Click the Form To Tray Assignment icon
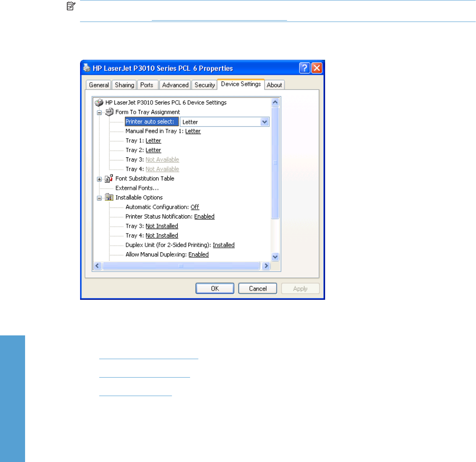476x462 pixels. (109, 112)
